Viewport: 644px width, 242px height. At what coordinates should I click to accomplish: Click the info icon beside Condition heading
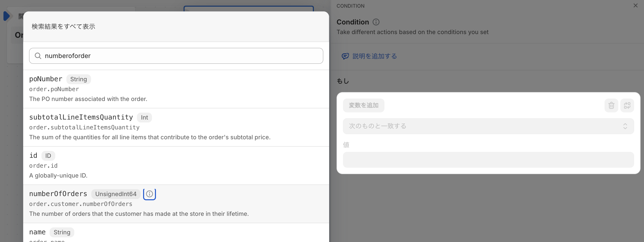(376, 22)
